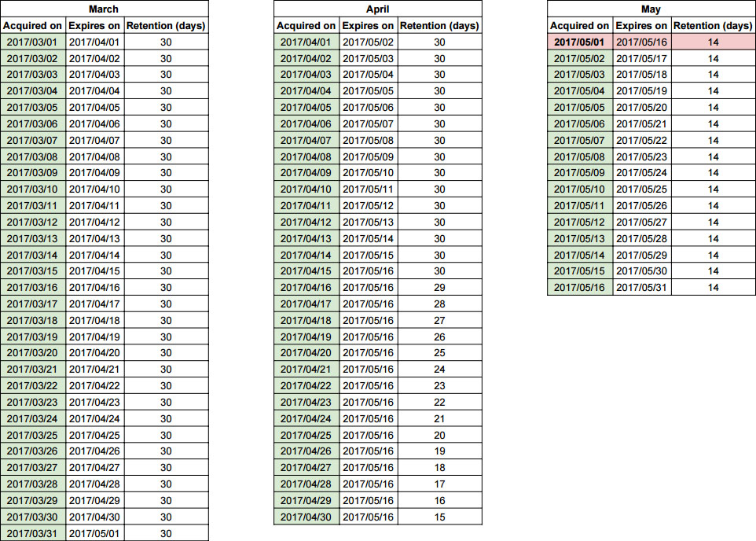The width and height of the screenshot is (756, 541).
Task: Select acquired date 2017/03/31 in March table
Action: coord(33,533)
